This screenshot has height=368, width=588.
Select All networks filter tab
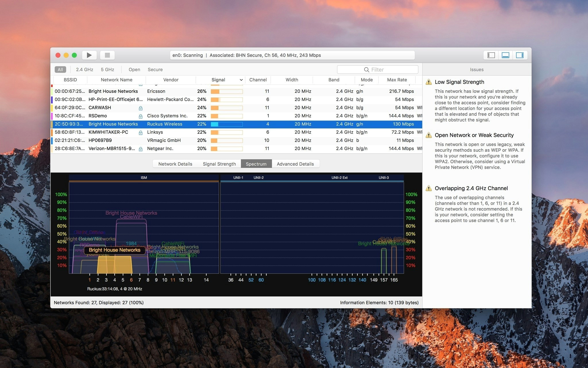coord(60,69)
